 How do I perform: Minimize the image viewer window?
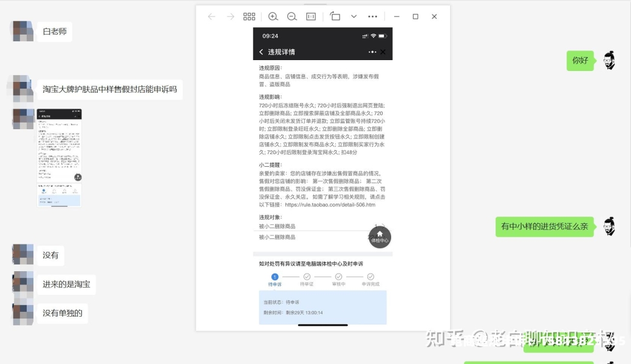[397, 16]
